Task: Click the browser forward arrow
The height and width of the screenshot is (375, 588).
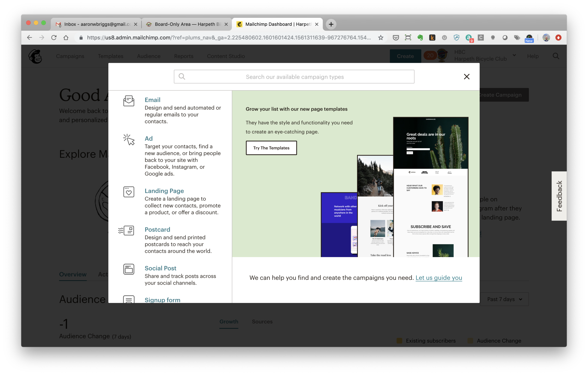Action: pos(42,38)
